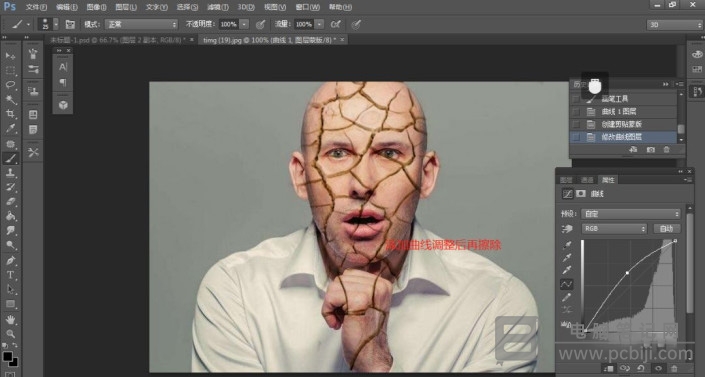
Task: Switch to the 属性 Properties tab
Action: (608, 180)
